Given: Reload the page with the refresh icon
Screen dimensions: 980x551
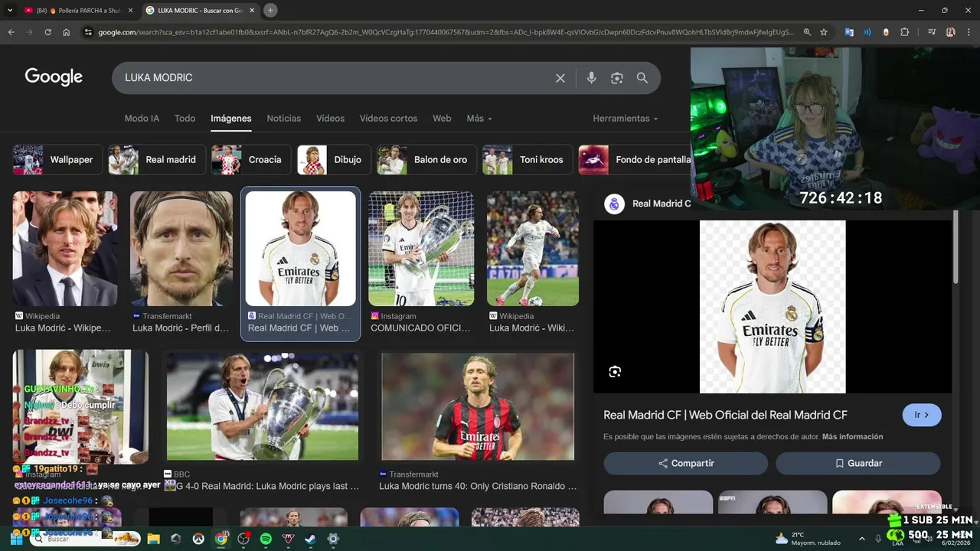Looking at the screenshot, I should (x=48, y=32).
